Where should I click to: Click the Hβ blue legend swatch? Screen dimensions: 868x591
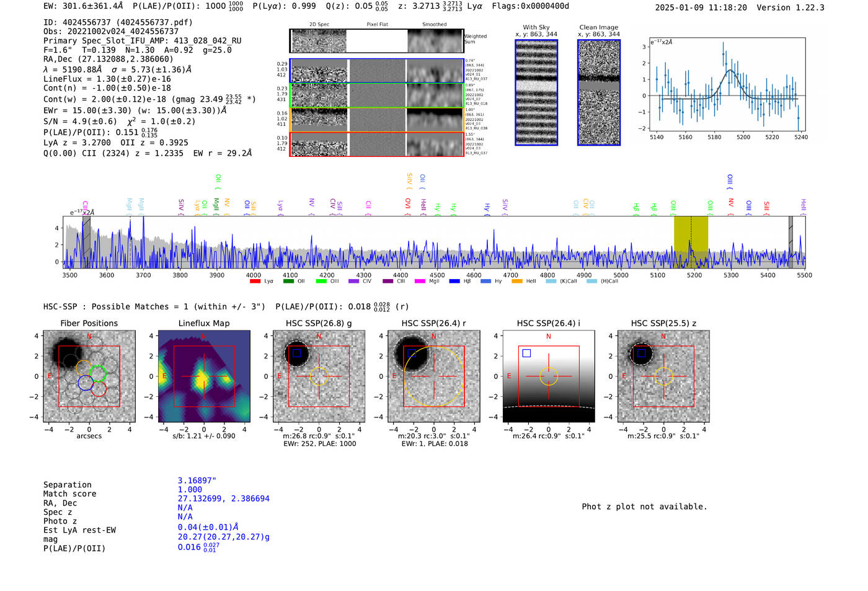pos(454,282)
